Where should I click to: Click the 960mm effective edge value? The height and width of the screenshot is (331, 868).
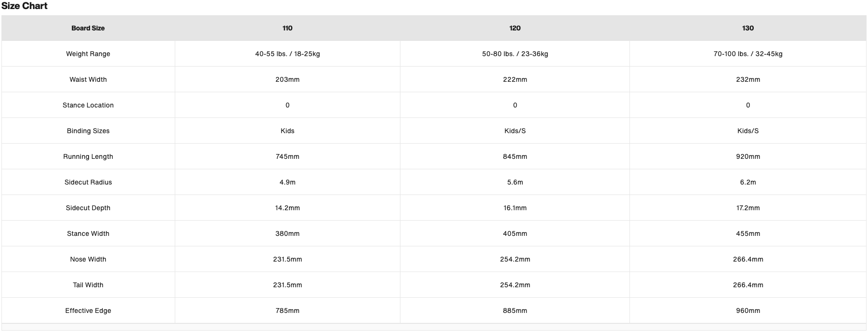748,311
